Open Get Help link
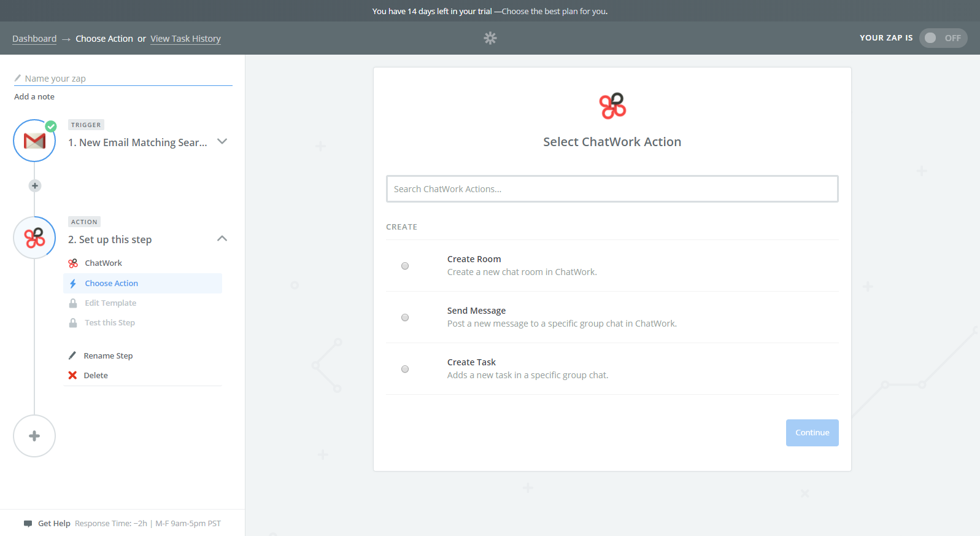The height and width of the screenshot is (536, 980). pyautogui.click(x=54, y=524)
